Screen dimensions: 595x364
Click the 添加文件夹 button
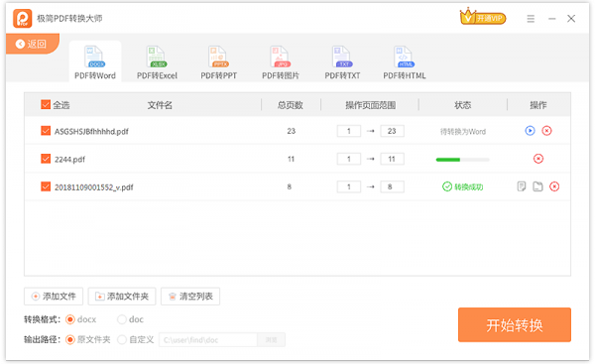pyautogui.click(x=122, y=296)
